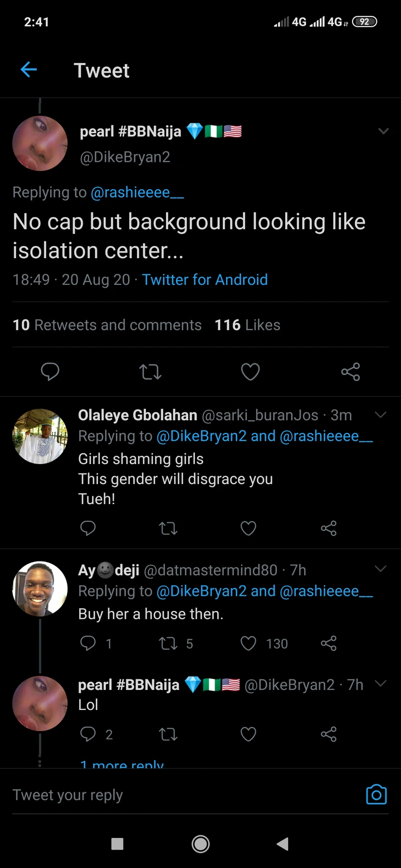
Task: Like Ayodeji's 'Buy her a house' reply
Action: (x=248, y=643)
